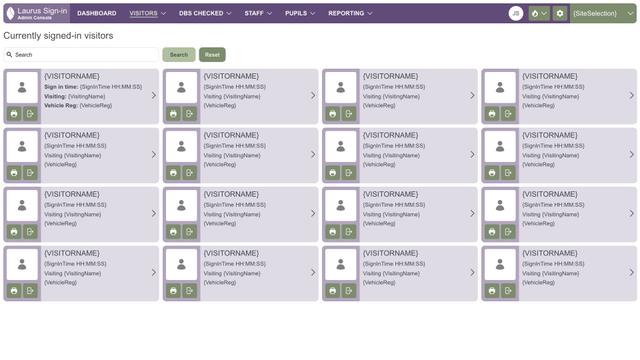Open photo thumbnail on card with 'Visiting:' label
The height and width of the screenshot is (360, 640).
pyautogui.click(x=22, y=88)
